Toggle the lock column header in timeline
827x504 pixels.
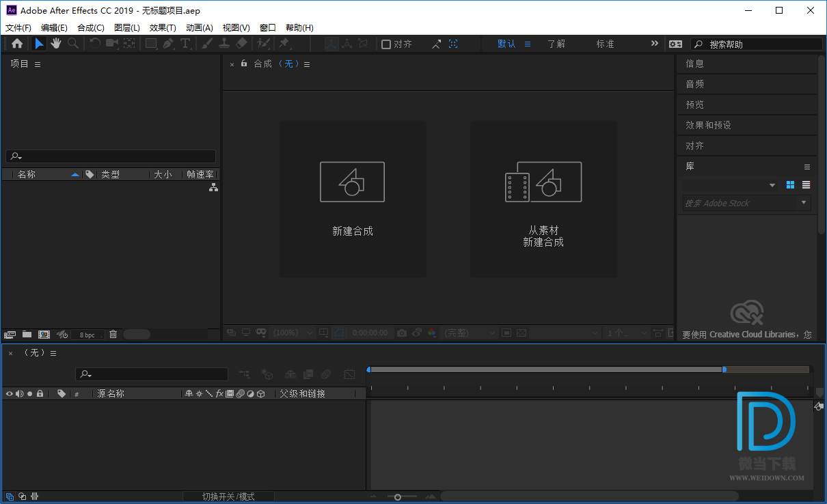[x=40, y=394]
